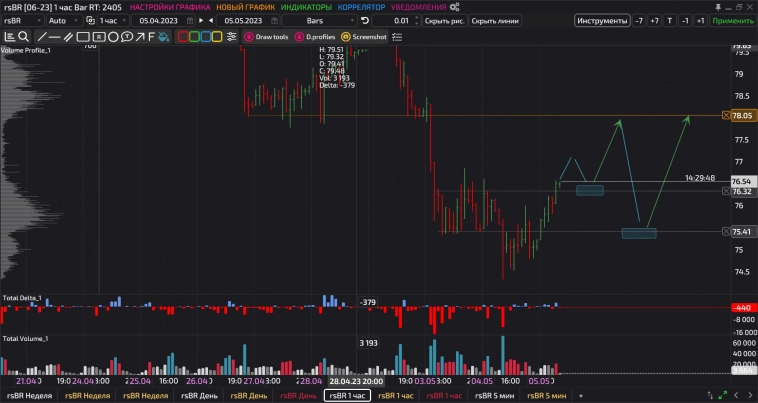
Task: Select the parallel channel lines tool
Action: [69, 37]
